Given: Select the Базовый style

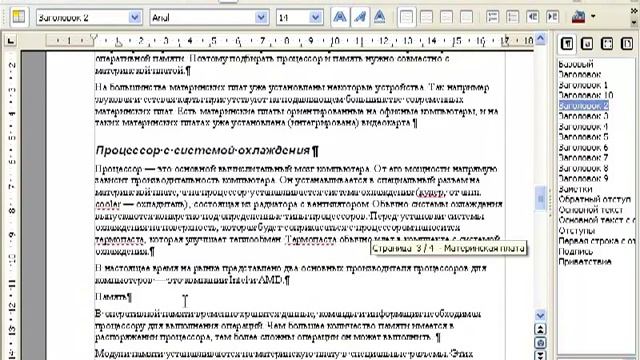Looking at the screenshot, I should coord(576,64).
